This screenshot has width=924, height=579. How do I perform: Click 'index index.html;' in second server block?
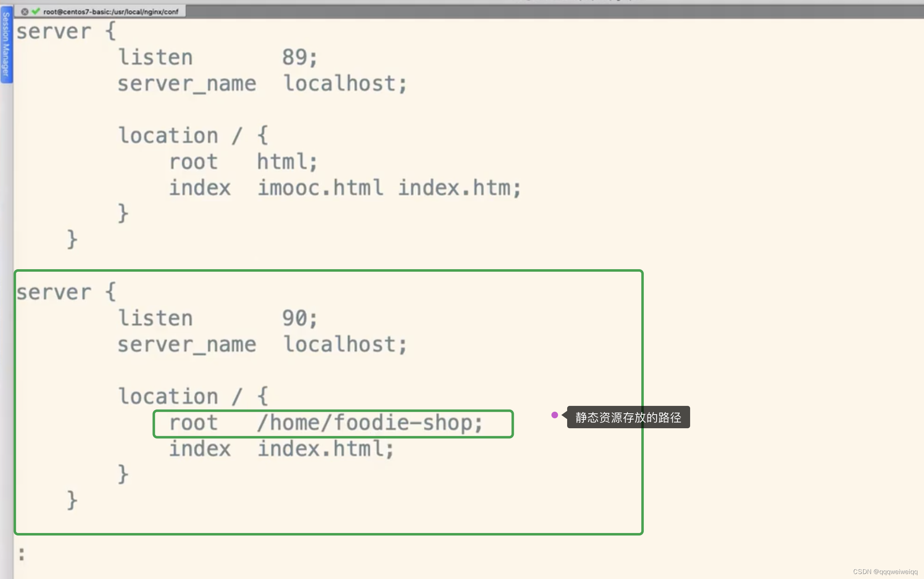tap(282, 449)
